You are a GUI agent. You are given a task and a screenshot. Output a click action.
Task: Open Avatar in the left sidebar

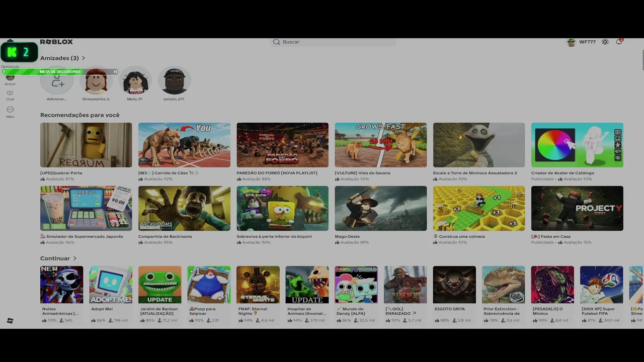point(10,79)
